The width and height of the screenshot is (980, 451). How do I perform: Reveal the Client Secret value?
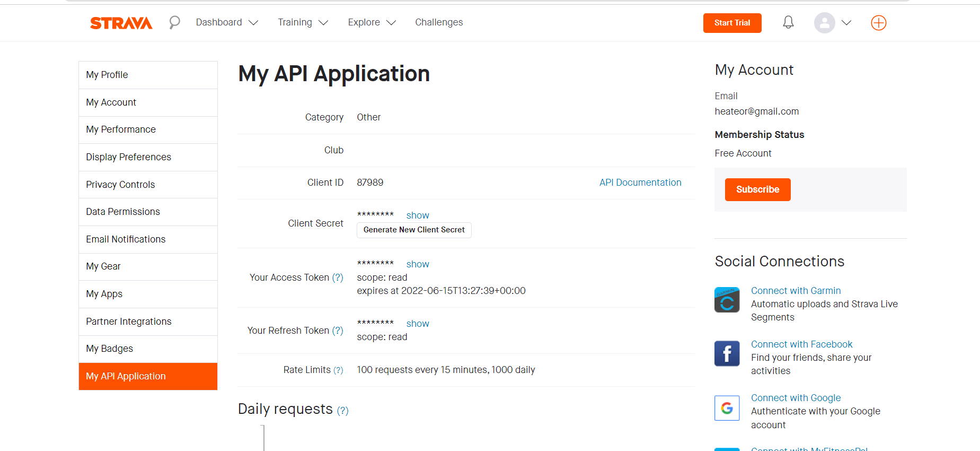(418, 215)
